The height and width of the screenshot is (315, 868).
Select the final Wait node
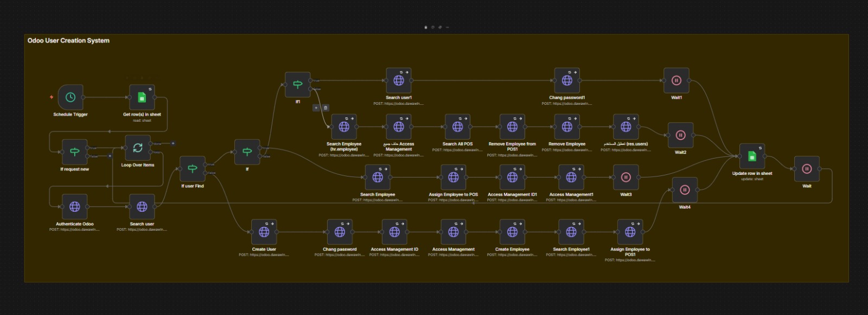[807, 169]
